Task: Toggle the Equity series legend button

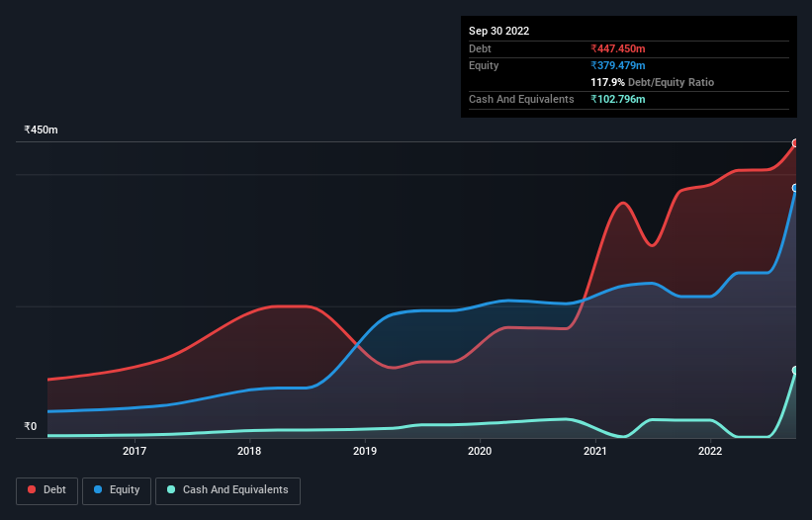Action: coord(117,490)
